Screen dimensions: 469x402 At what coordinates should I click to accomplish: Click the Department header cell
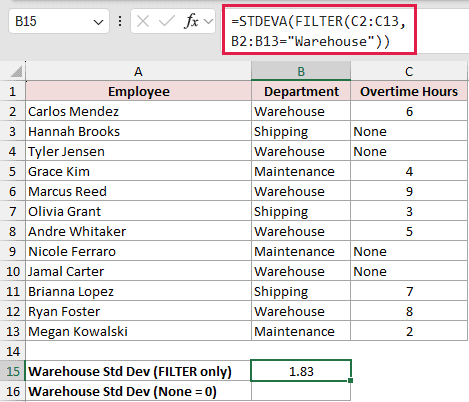[301, 91]
